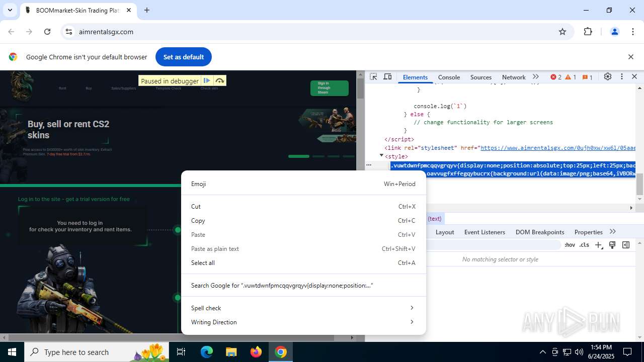Switch to the Network tab
The height and width of the screenshot is (362, 644).
click(x=514, y=77)
